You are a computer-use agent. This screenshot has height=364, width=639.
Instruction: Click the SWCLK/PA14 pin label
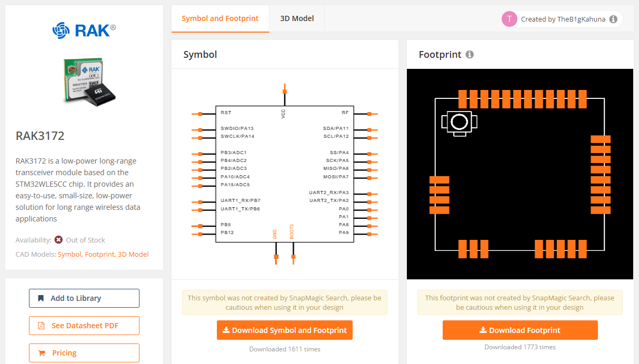(x=237, y=136)
